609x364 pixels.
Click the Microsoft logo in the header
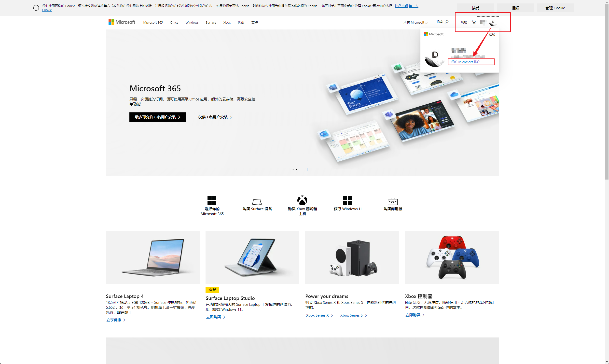122,22
